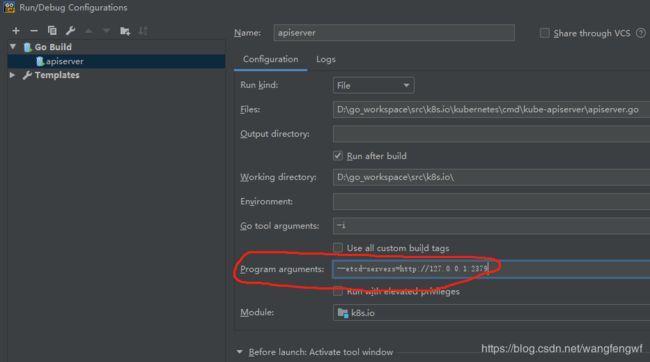Click the Run/Debug Configurations window icon
Screen dimensions: 650x362
coord(9,7)
